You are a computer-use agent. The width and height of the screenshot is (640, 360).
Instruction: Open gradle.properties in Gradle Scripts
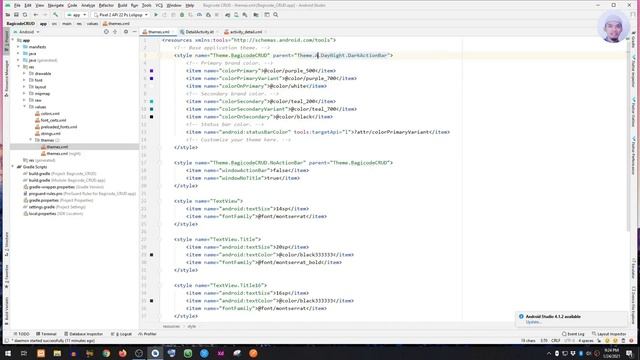tap(58, 200)
